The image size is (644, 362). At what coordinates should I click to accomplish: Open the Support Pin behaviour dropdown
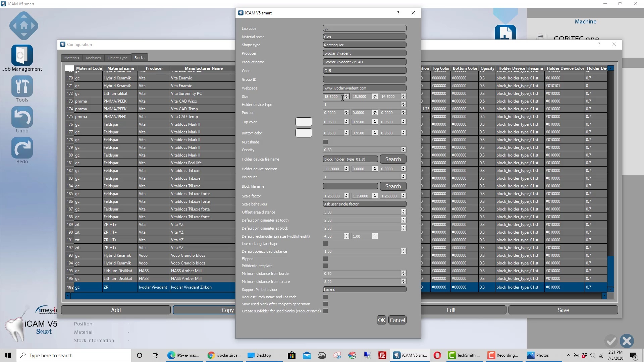point(365,289)
